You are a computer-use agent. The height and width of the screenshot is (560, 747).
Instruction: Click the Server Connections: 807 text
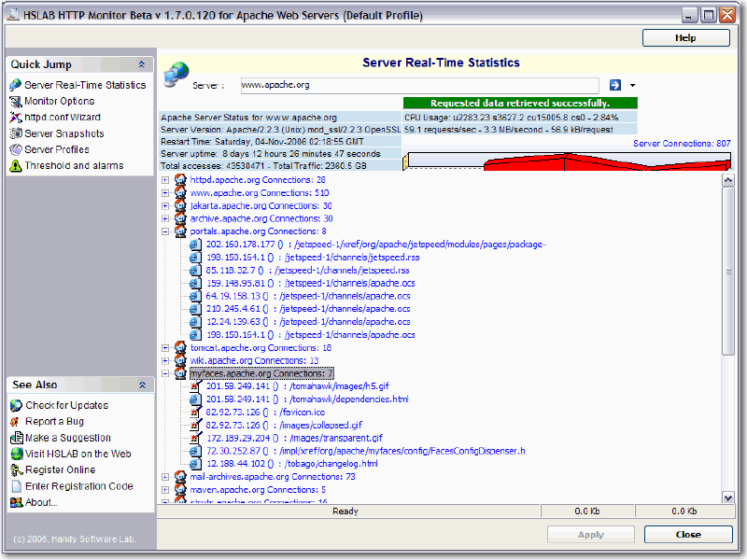tap(682, 144)
